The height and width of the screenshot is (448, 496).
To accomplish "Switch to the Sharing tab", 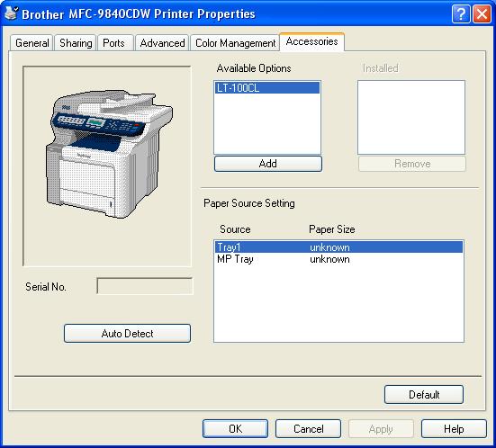I will click(x=76, y=43).
